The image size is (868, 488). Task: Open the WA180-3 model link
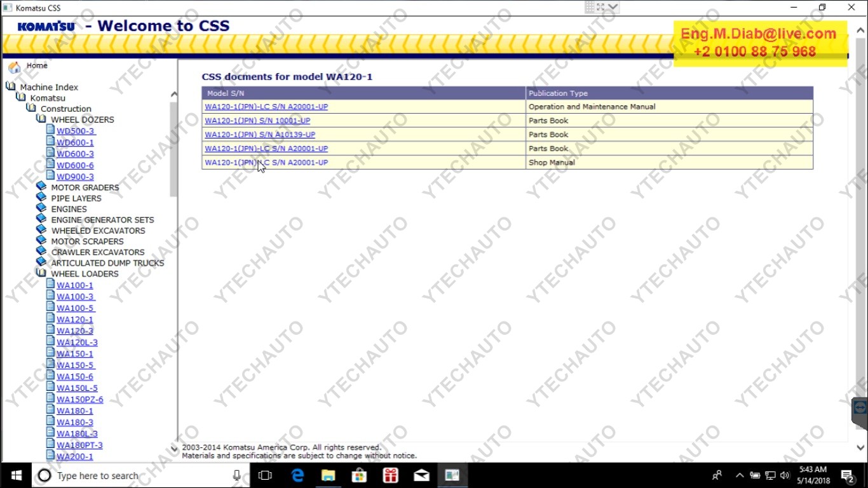[x=75, y=423]
